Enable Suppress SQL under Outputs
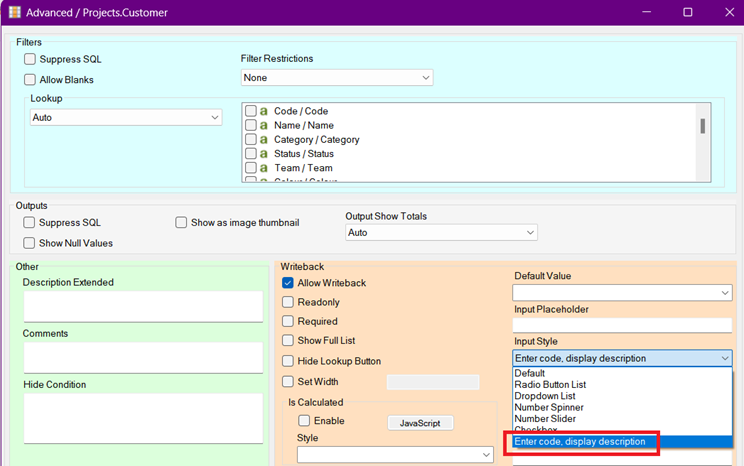Screen dimensions: 744x466 click(29, 223)
